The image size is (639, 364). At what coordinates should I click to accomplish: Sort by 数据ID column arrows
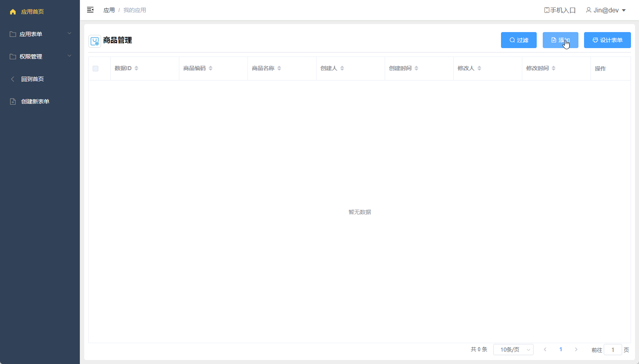[x=136, y=68]
